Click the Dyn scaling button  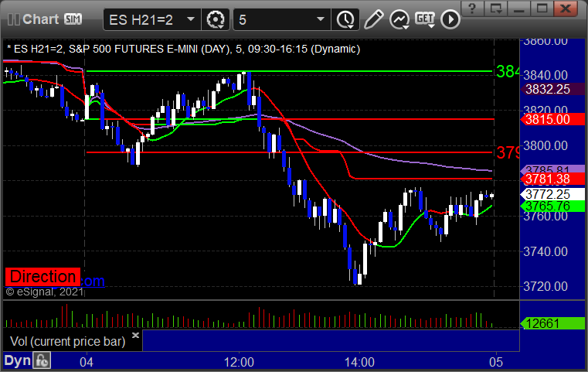[18, 360]
